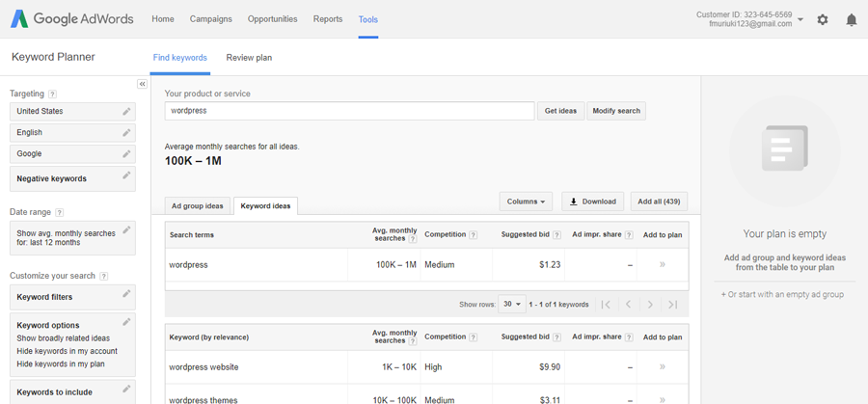This screenshot has height=404, width=868.
Task: Open Customize your search help icon
Action: pos(103,276)
